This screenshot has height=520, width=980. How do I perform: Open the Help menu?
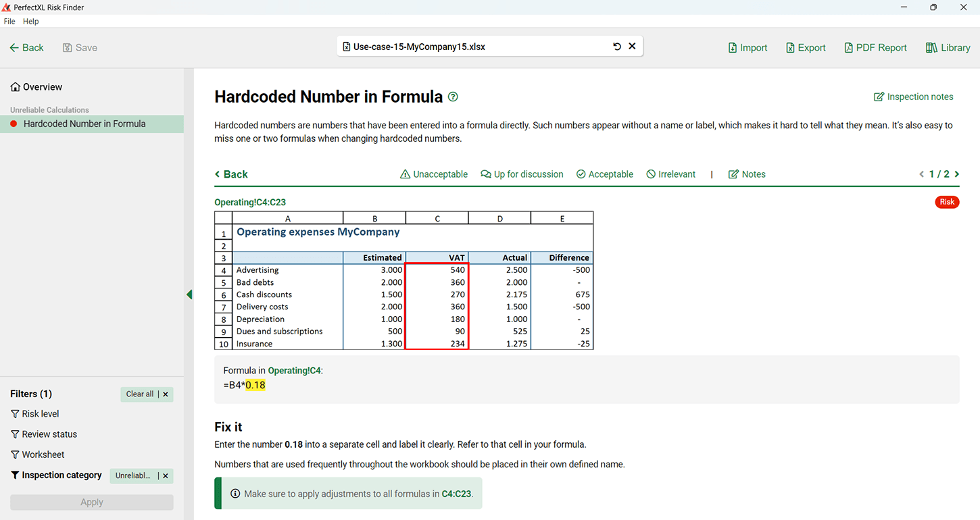click(x=30, y=21)
